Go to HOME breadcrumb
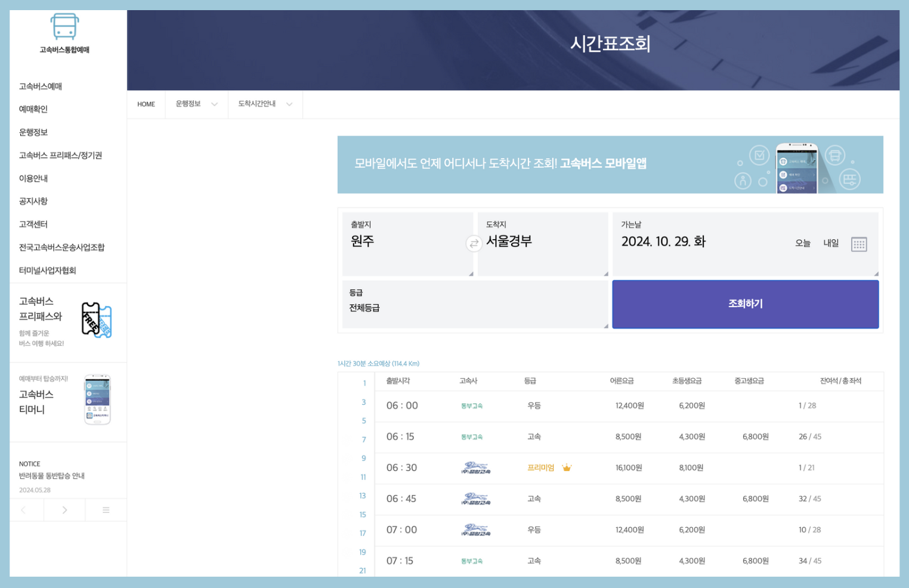909x588 pixels. click(146, 104)
